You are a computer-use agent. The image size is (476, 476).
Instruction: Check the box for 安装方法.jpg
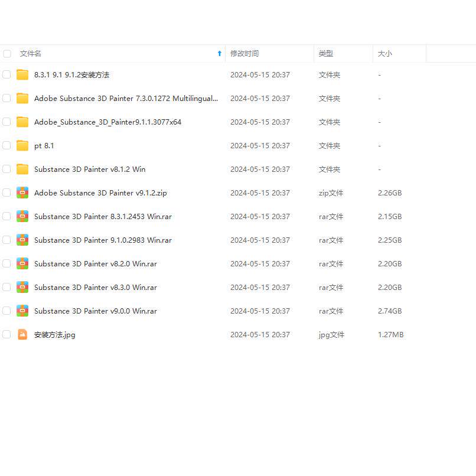[6, 334]
